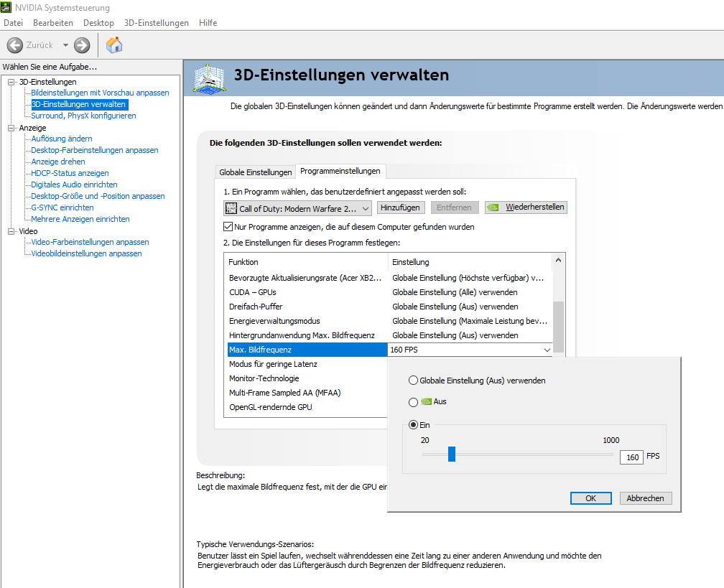Open Video-Farbeinstellungen anpassen
The height and width of the screenshot is (588, 724).
click(x=90, y=243)
